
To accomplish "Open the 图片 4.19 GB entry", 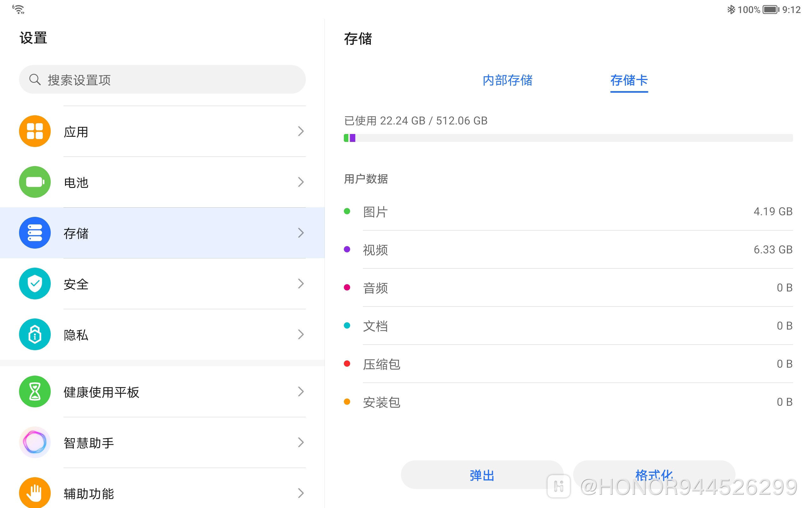I will tap(568, 212).
